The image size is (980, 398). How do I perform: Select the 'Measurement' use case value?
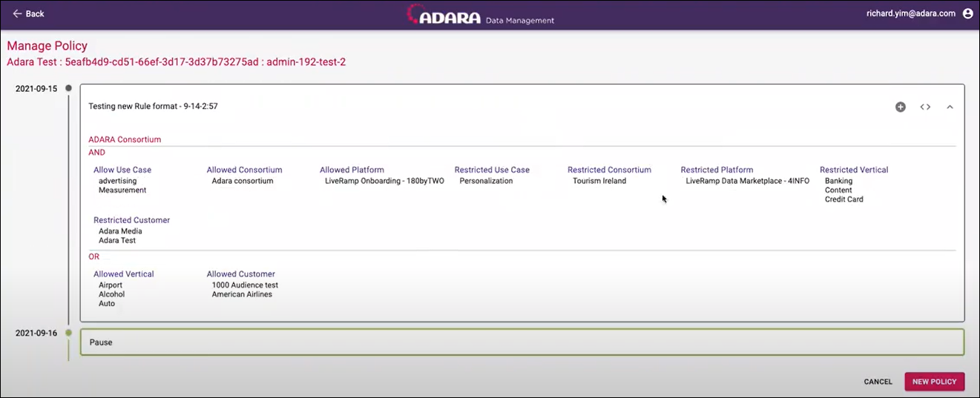click(122, 190)
